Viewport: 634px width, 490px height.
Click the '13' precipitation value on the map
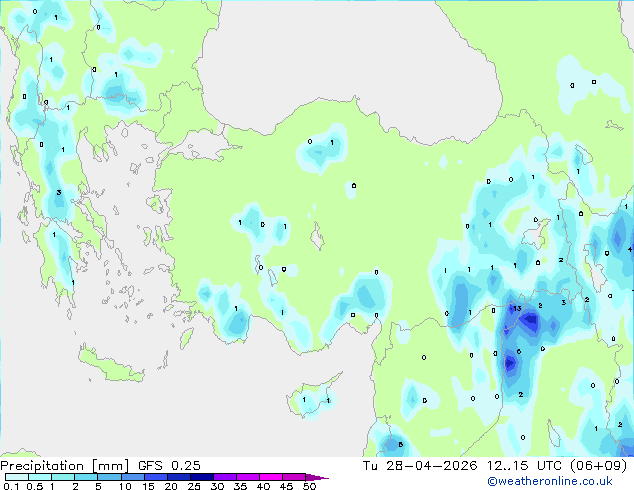[517, 308]
